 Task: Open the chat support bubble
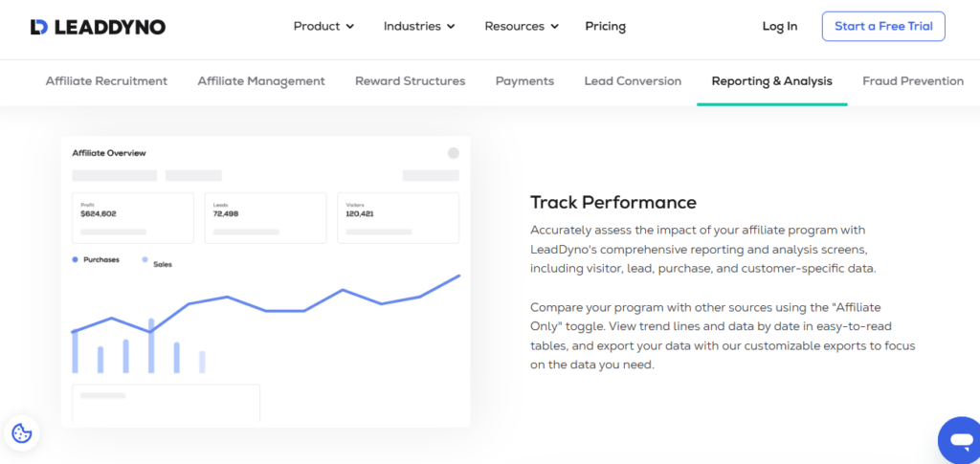tap(958, 440)
